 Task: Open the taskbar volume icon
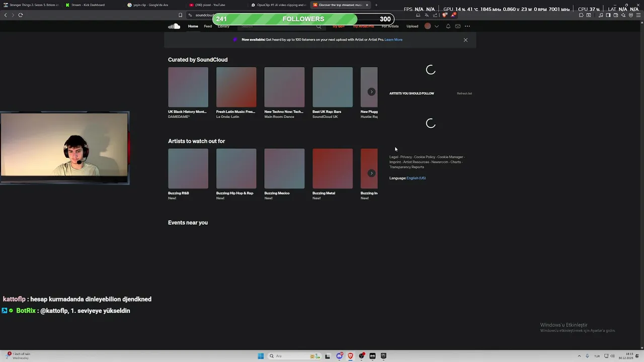pyautogui.click(x=613, y=356)
